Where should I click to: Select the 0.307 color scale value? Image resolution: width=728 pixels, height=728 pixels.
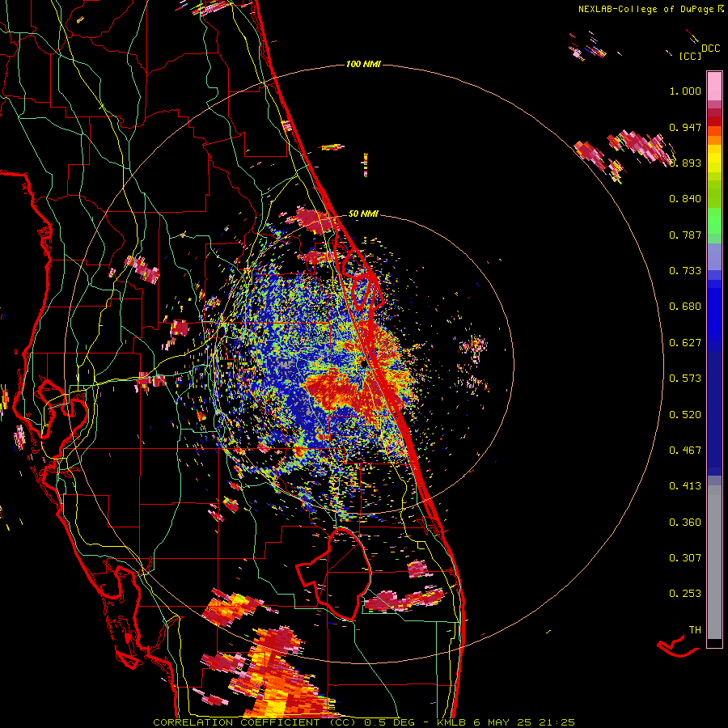(685, 558)
